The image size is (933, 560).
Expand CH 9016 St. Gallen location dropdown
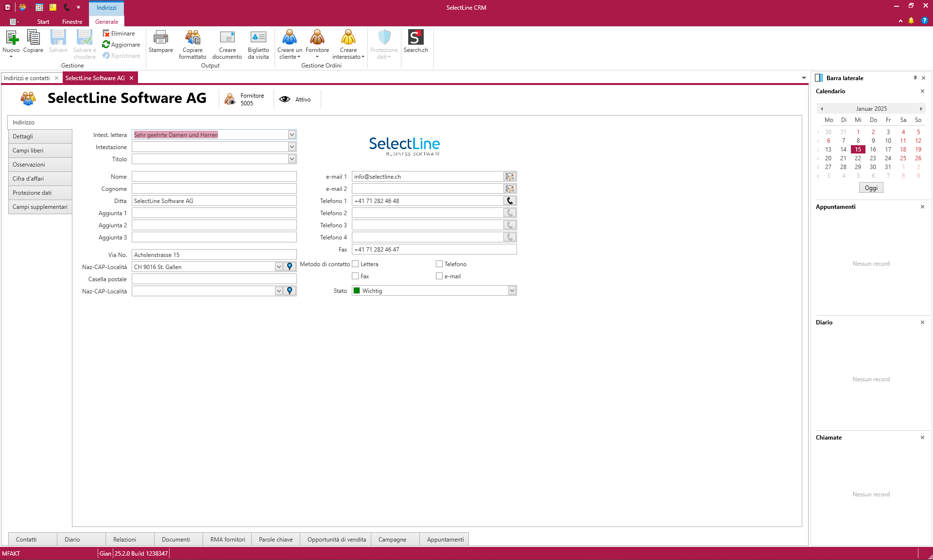pos(278,267)
